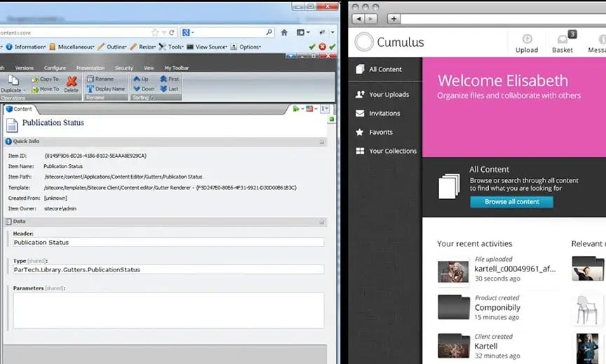Click the Parameters text area
606x364 pixels.
pyautogui.click(x=168, y=311)
